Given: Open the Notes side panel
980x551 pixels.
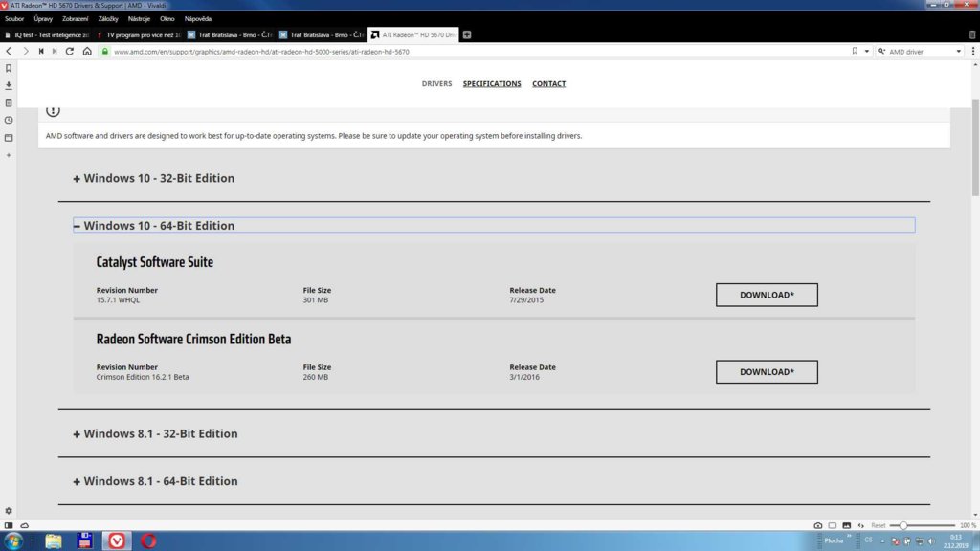Looking at the screenshot, I should [x=9, y=103].
